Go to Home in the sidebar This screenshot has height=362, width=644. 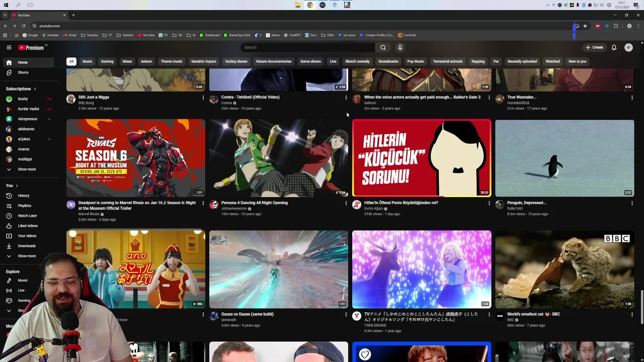coord(28,62)
